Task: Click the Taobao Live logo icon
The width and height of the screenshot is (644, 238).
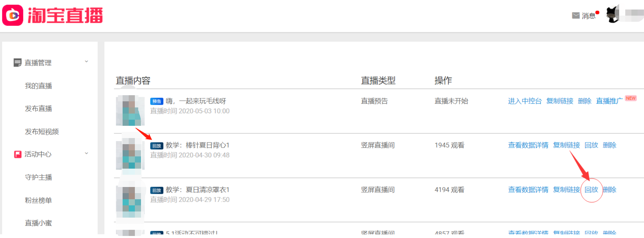Action: [13, 15]
